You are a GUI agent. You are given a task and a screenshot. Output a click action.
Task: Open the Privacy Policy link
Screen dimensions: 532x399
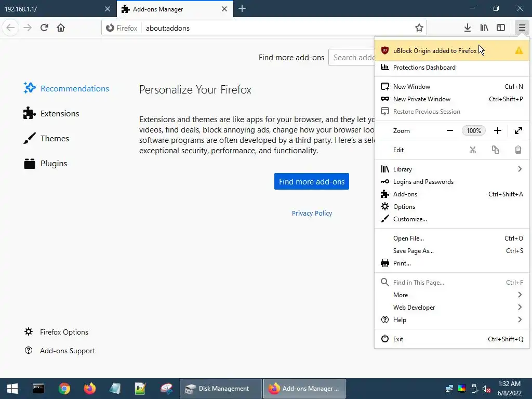coord(312,214)
